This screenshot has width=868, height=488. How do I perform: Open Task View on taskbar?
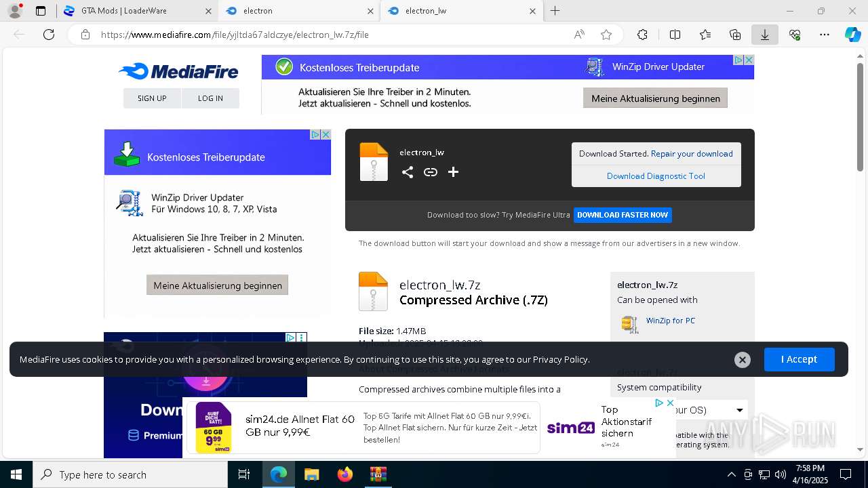(x=244, y=474)
